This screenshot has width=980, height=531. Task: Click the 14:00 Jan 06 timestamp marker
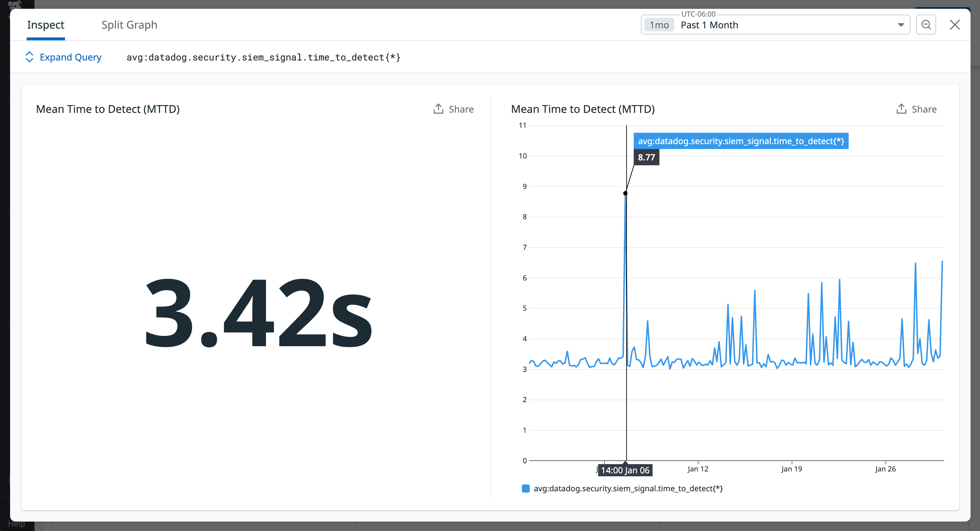(x=625, y=470)
